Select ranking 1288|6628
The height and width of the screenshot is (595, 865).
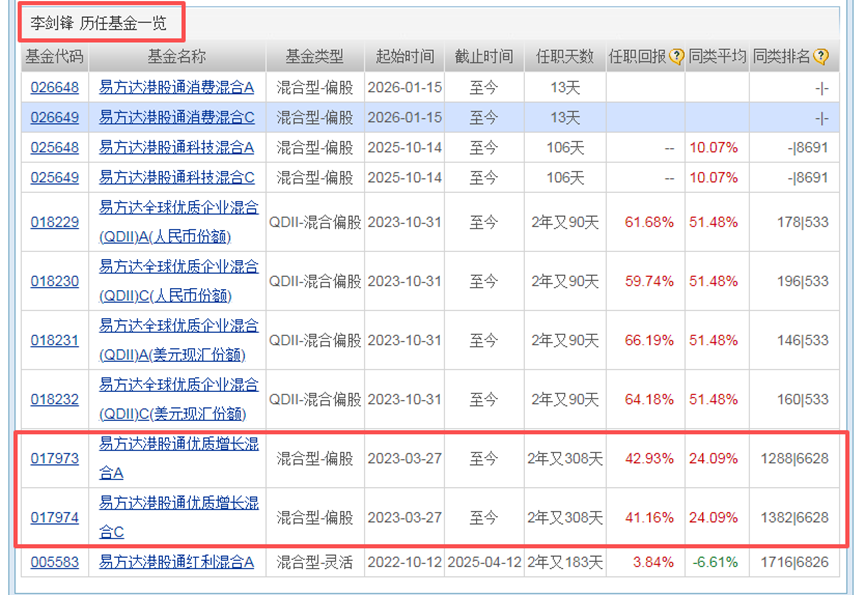click(x=794, y=458)
